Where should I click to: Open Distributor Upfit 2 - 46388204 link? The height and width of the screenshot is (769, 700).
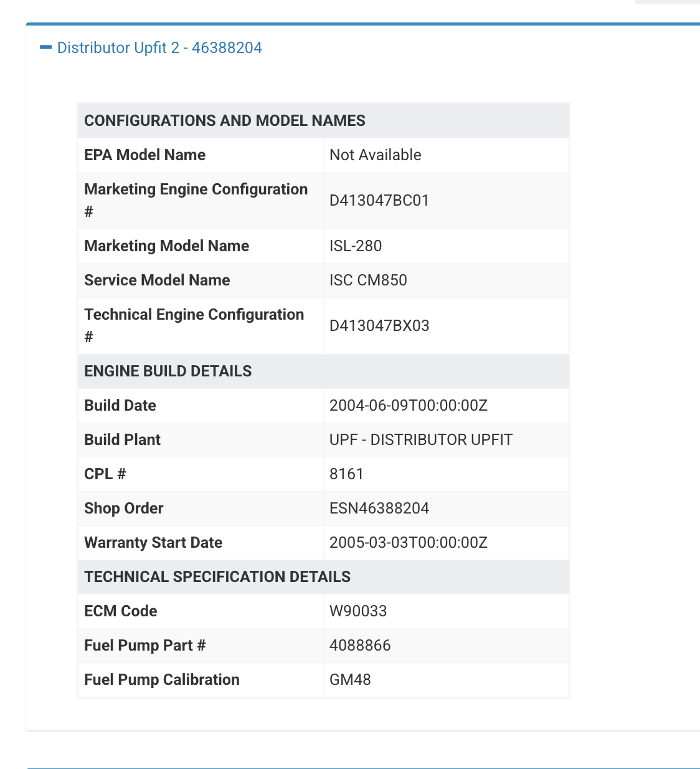tap(159, 48)
